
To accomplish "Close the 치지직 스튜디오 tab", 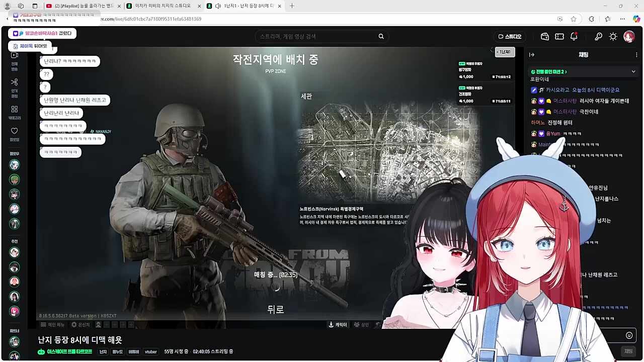I will click(x=199, y=6).
